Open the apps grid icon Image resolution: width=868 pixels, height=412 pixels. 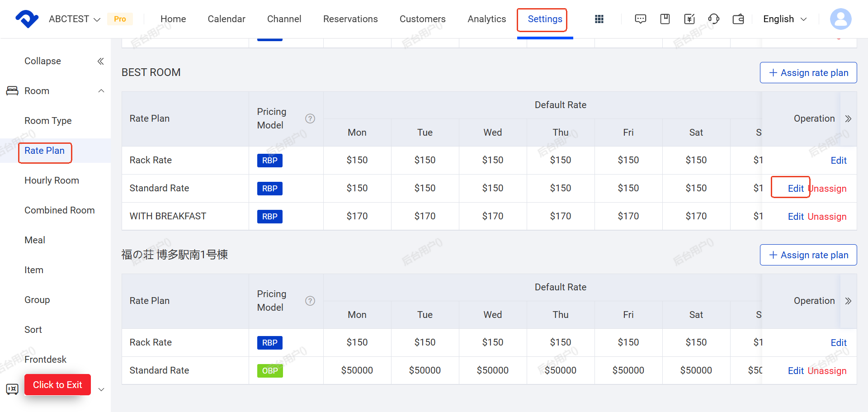599,19
